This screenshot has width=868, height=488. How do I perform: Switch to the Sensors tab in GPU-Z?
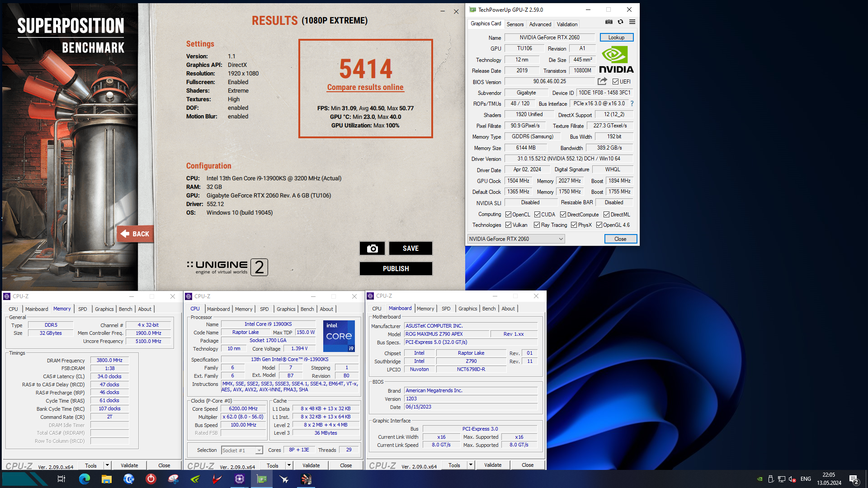pyautogui.click(x=515, y=24)
